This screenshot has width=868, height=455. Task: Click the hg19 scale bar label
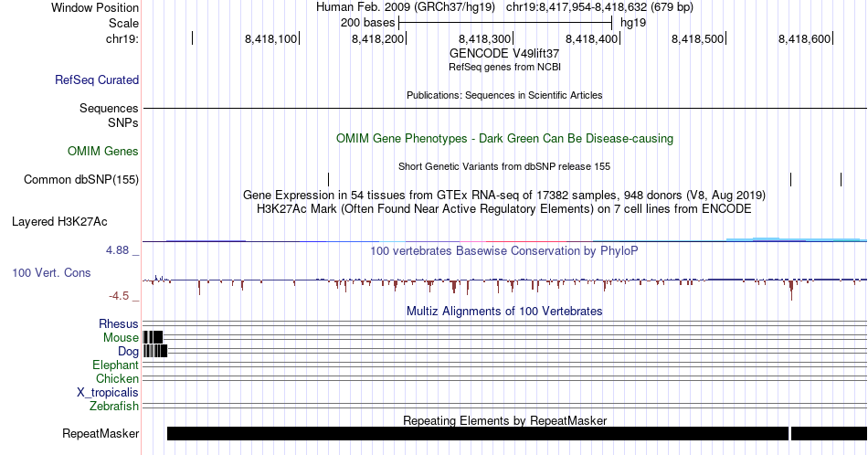(x=633, y=23)
